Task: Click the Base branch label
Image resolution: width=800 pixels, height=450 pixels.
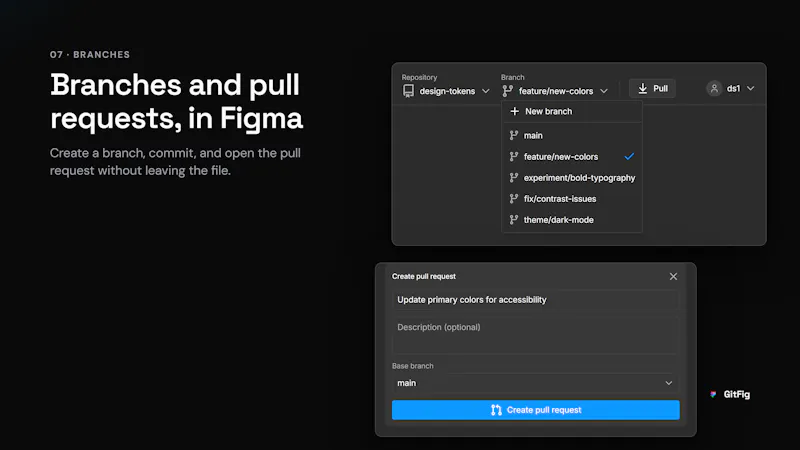Action: coord(413,366)
